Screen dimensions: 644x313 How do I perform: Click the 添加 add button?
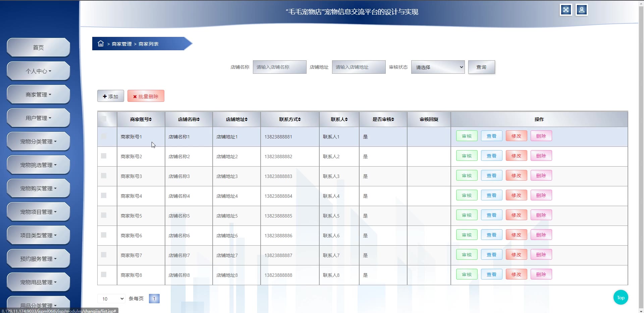111,96
